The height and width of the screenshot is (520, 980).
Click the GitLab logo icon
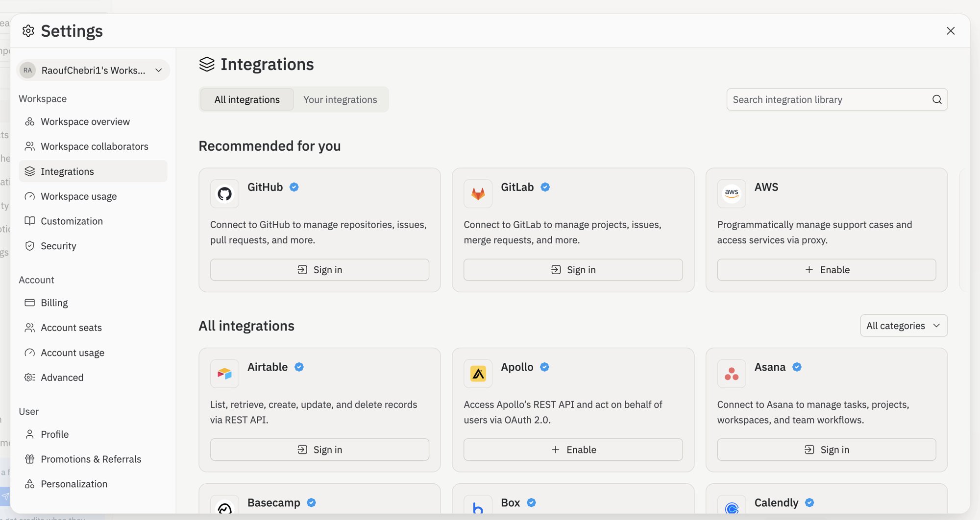point(478,194)
